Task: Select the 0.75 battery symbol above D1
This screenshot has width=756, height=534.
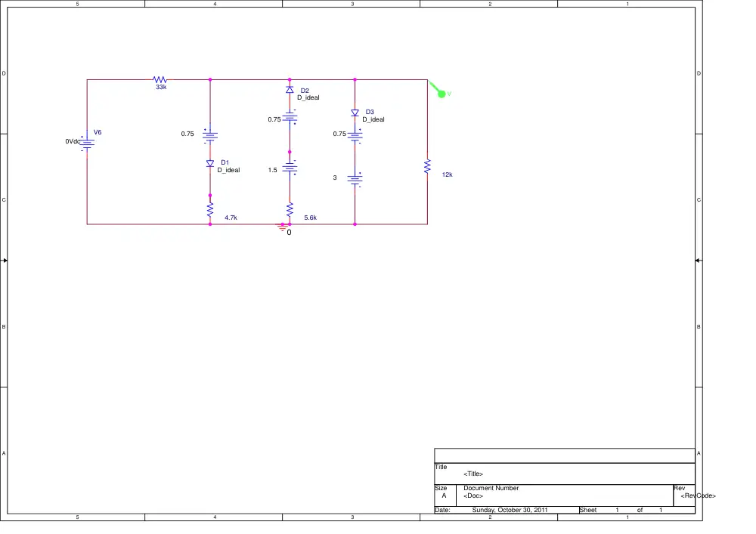Action: [210, 136]
